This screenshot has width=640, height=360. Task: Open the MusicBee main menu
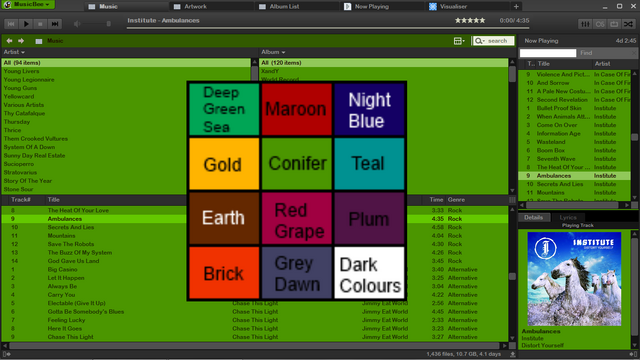(27, 4)
